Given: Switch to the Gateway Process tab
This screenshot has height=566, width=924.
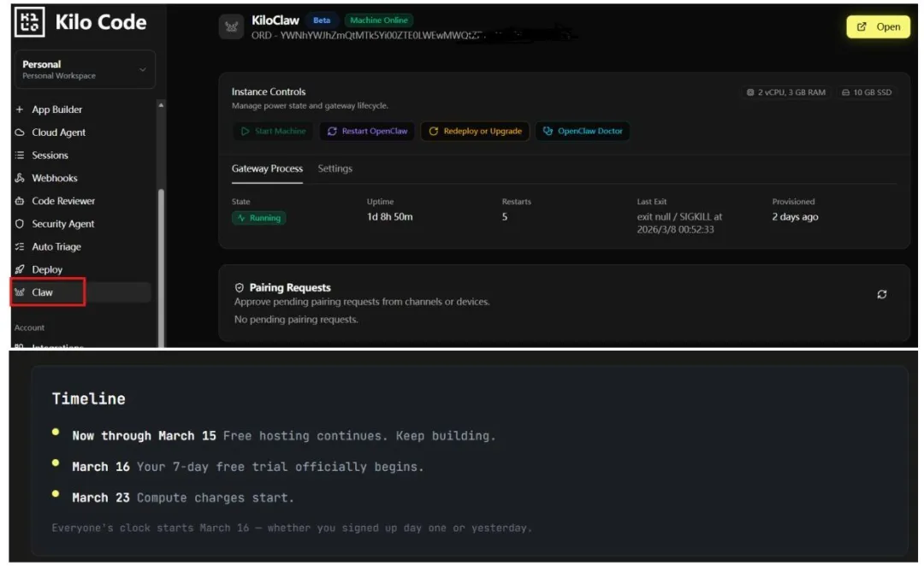Looking at the screenshot, I should pos(267,168).
